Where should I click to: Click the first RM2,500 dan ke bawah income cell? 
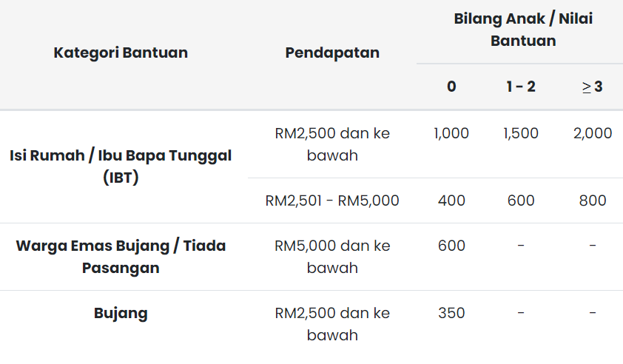coord(332,144)
